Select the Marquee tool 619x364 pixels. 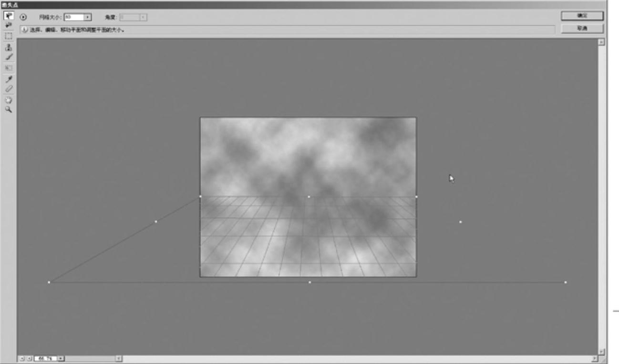click(9, 36)
